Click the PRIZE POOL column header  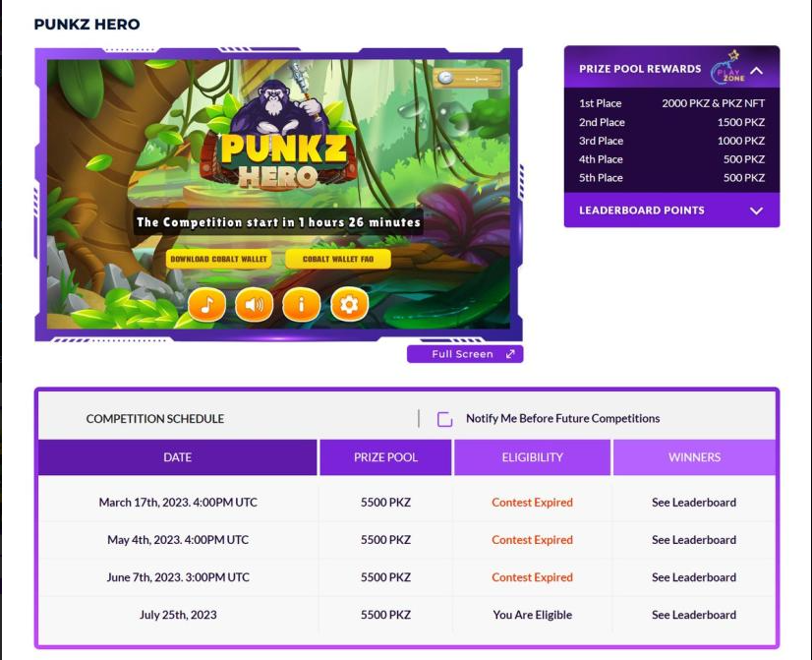[385, 457]
